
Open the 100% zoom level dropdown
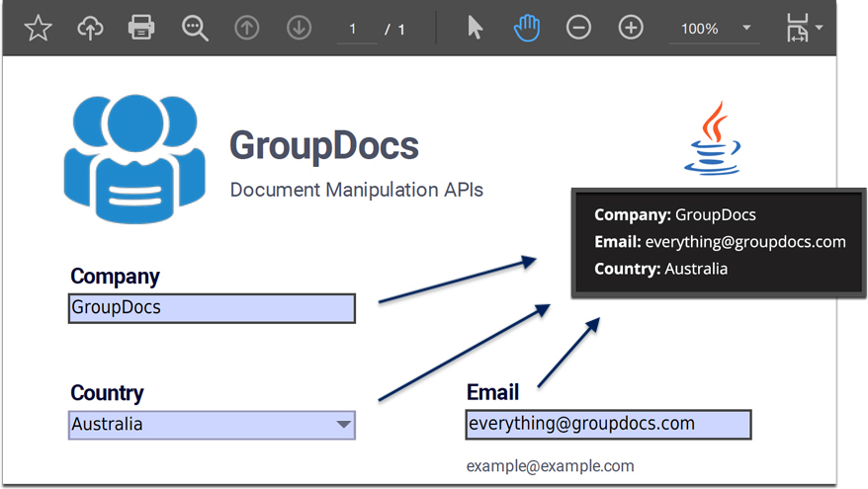(714, 29)
